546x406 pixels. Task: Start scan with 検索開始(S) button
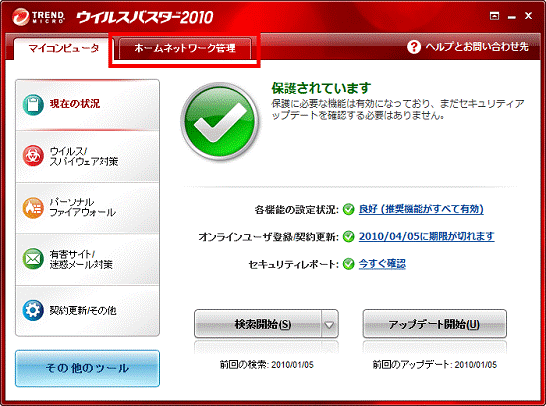(258, 324)
